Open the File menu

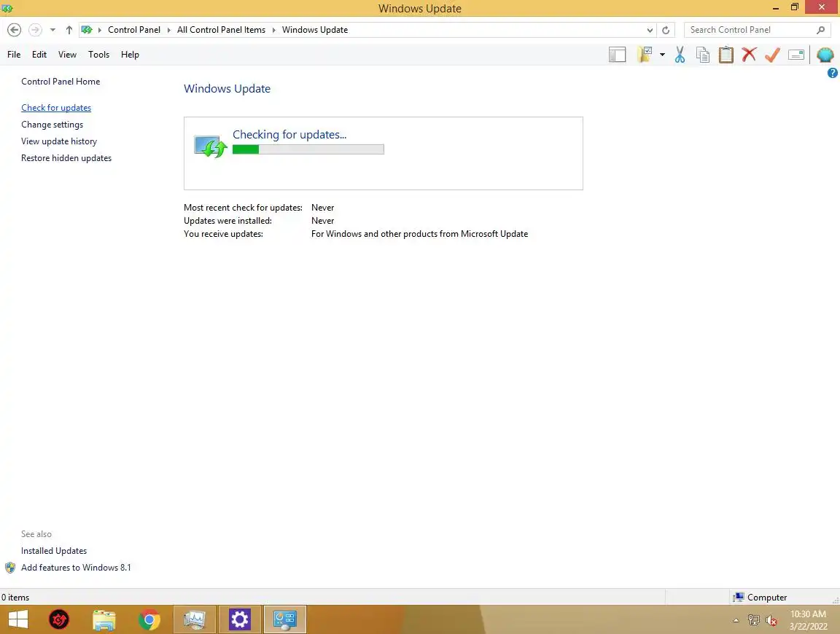(x=14, y=55)
